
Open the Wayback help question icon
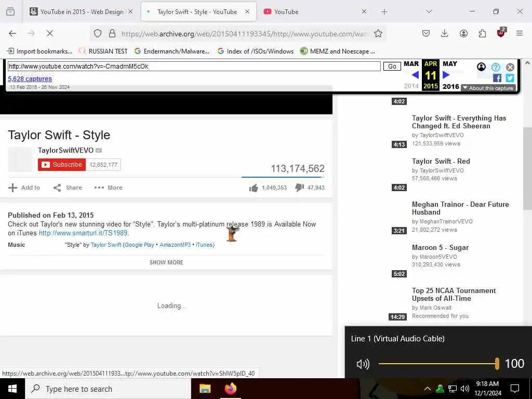[x=496, y=67]
